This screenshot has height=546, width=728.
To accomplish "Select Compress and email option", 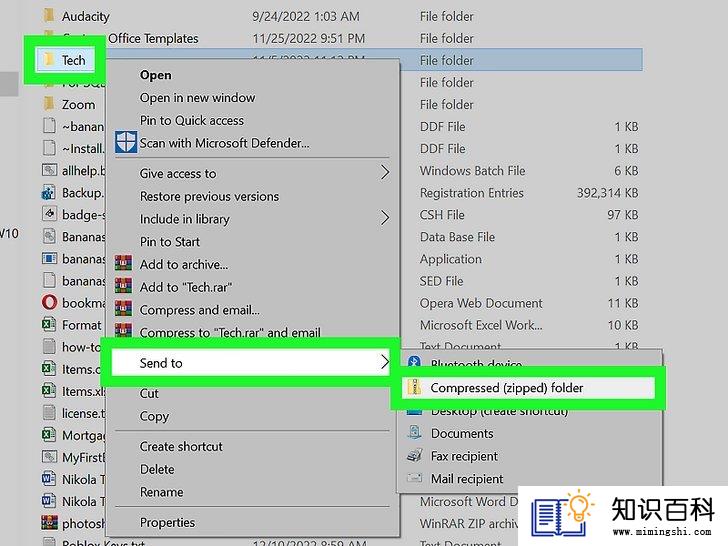I will pyautogui.click(x=200, y=310).
